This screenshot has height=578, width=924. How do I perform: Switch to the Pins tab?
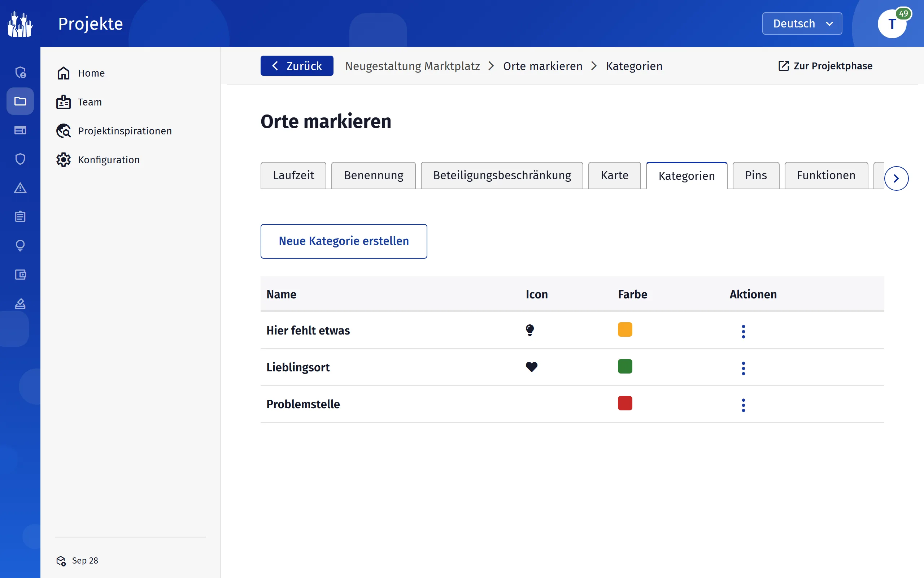(755, 176)
